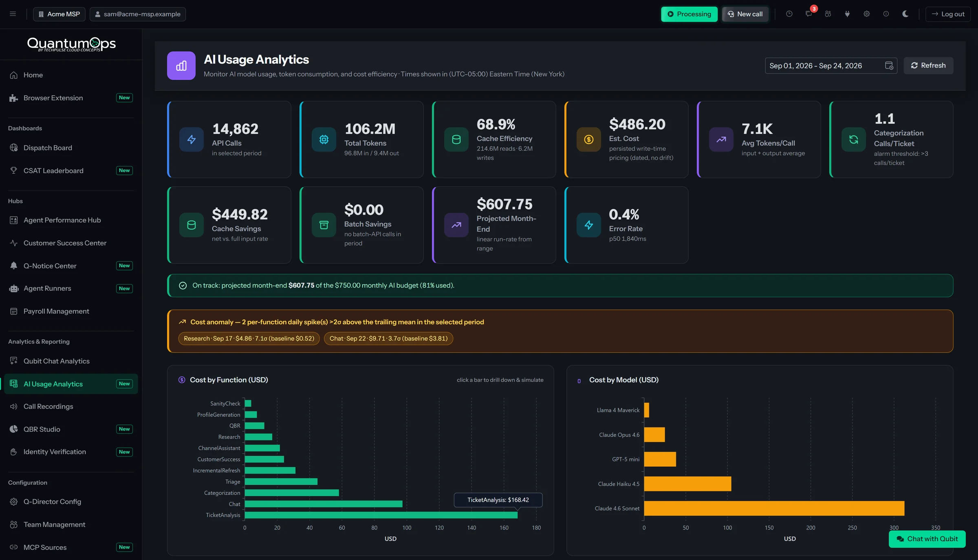Click the Claude Haiku 4.5 cost bar
This screenshot has height=560, width=978.
(x=688, y=484)
